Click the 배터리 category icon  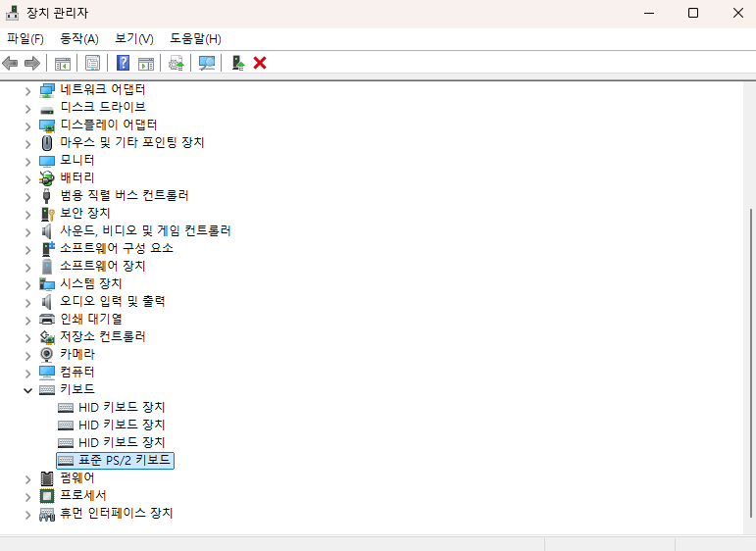point(47,178)
